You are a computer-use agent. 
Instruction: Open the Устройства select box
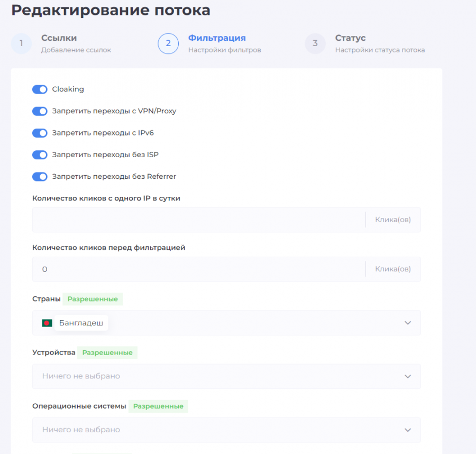[226, 377]
